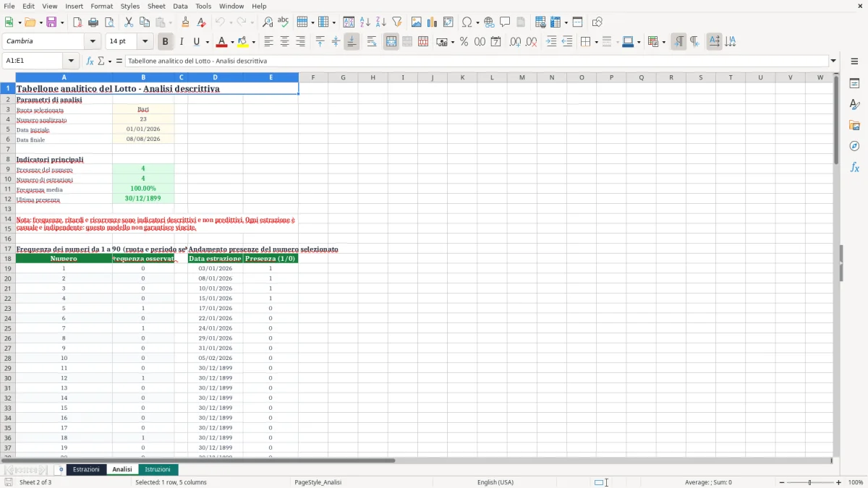
Task: Switch to the Istruzioni sheet tab
Action: [x=158, y=470]
